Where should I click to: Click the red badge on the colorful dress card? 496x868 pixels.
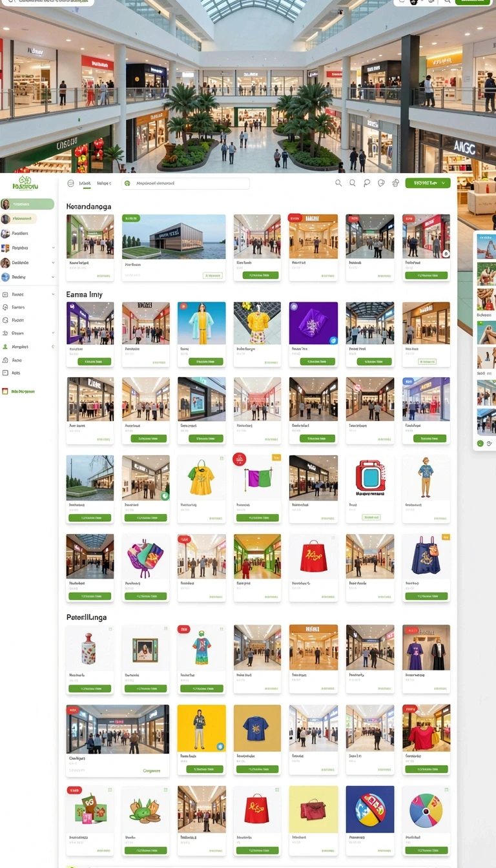pos(184,628)
